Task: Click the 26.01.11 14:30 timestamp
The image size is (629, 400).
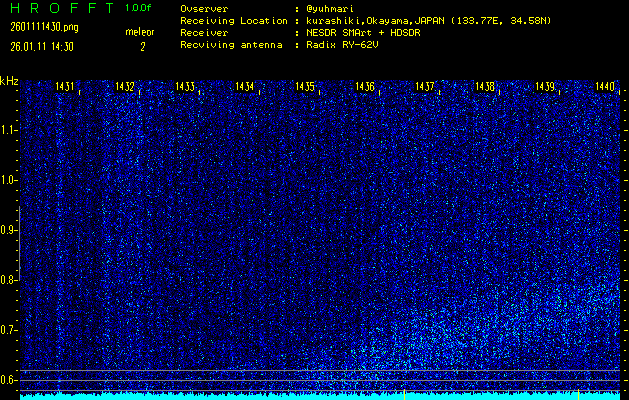Action: (x=40, y=46)
